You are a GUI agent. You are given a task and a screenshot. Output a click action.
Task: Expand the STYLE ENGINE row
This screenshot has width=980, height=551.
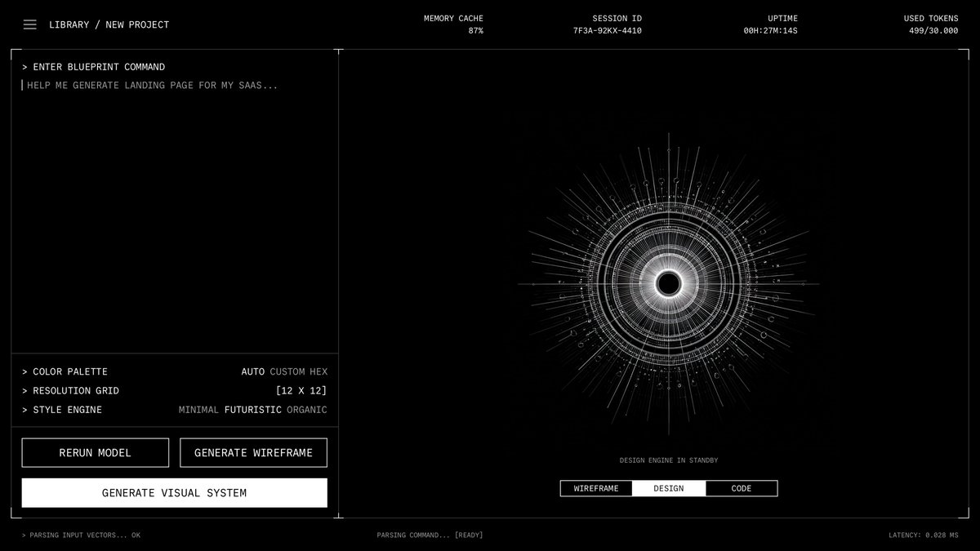tap(175, 410)
